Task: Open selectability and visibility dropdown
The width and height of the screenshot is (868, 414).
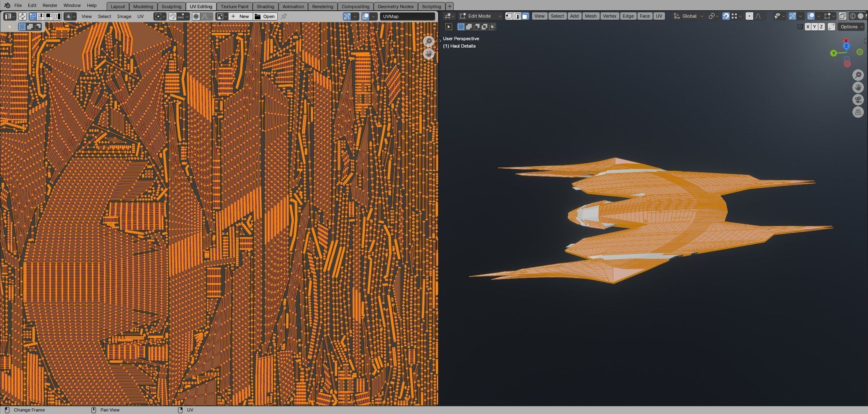Action: (x=779, y=16)
